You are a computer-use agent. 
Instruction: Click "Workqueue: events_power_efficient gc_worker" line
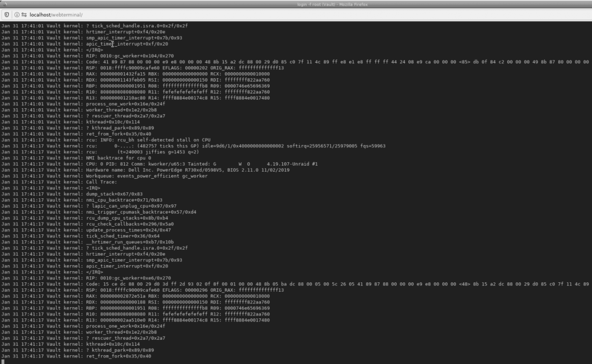pos(147,176)
